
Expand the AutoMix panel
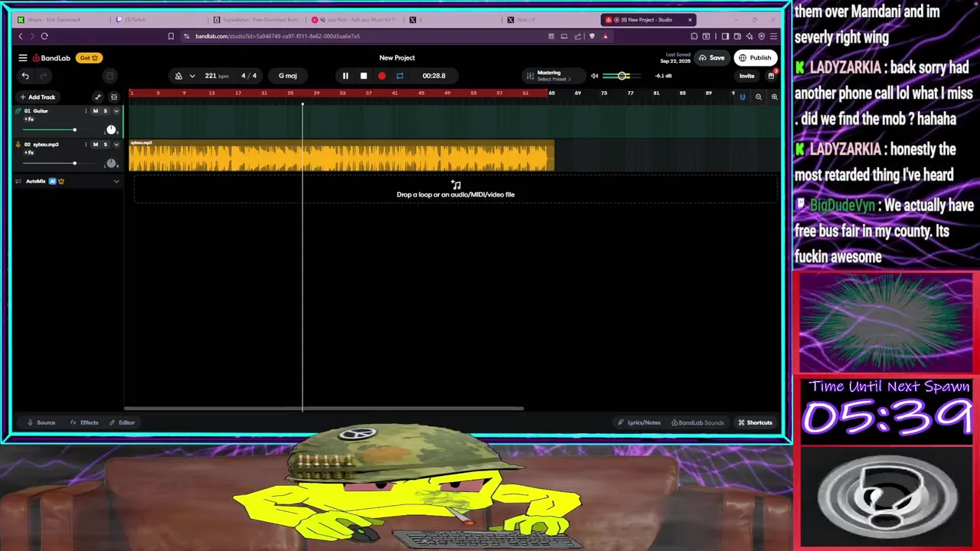coord(116,181)
